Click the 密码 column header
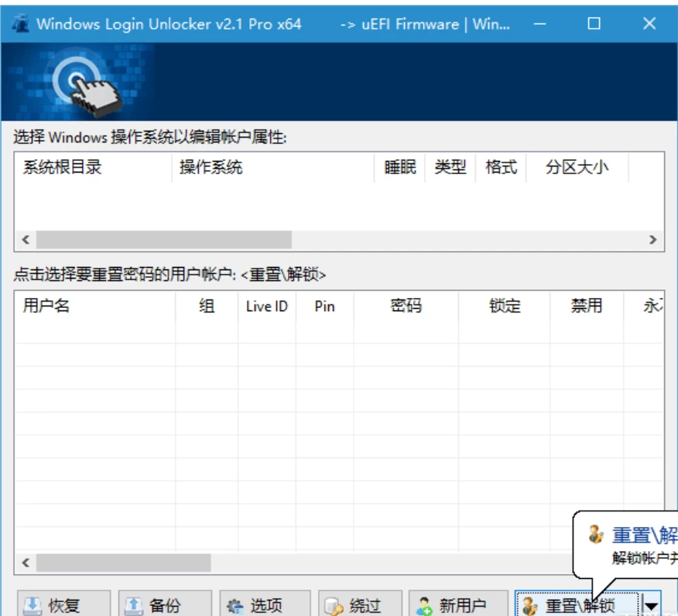This screenshot has height=616, width=678. (x=406, y=306)
